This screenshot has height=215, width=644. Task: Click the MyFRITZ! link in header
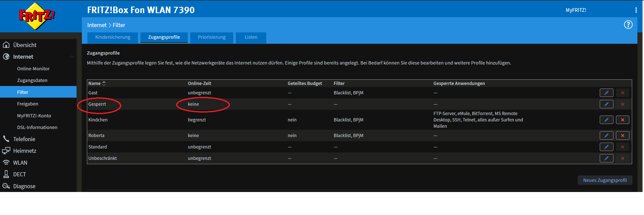576,10
